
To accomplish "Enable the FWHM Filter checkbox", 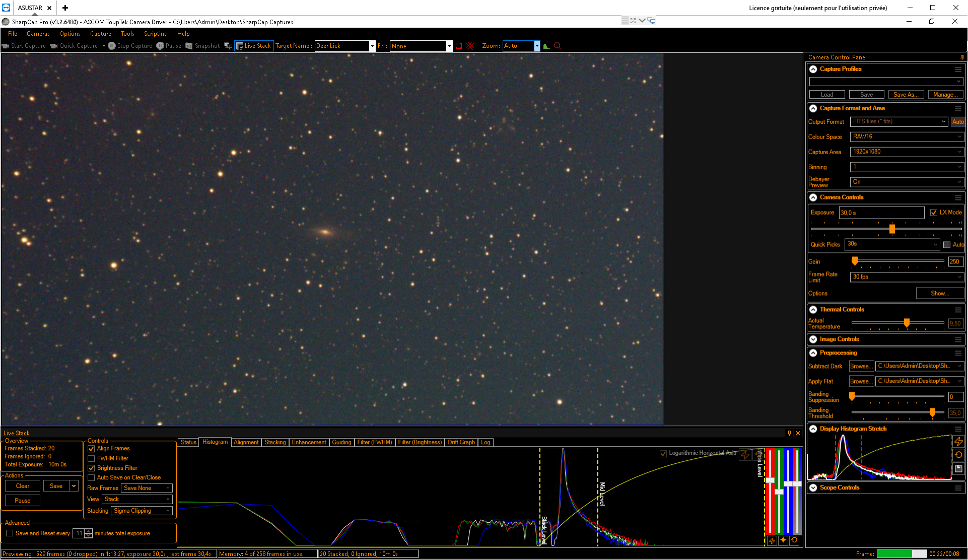I will (91, 458).
